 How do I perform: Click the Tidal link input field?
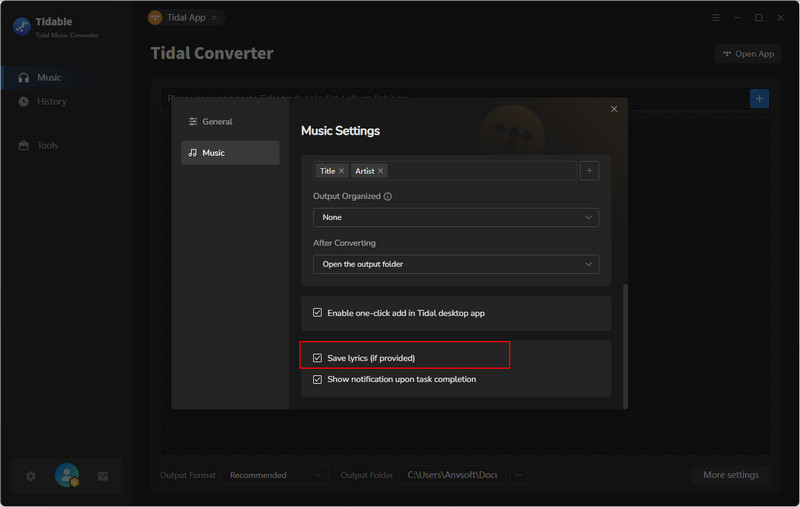click(454, 98)
